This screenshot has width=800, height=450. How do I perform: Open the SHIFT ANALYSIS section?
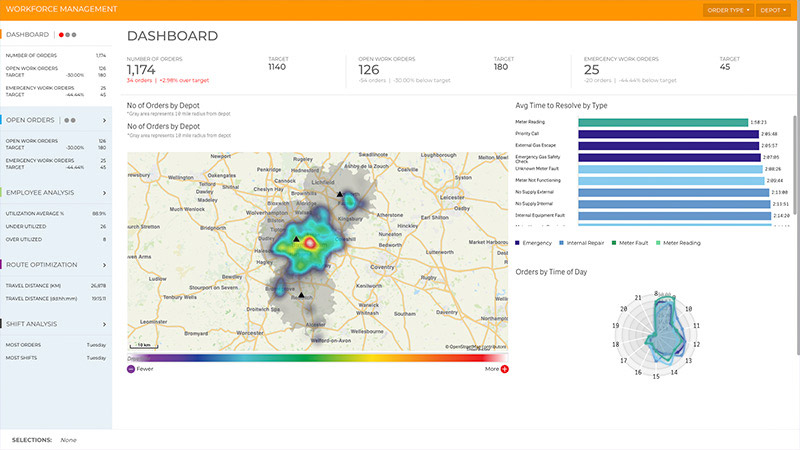(32, 324)
